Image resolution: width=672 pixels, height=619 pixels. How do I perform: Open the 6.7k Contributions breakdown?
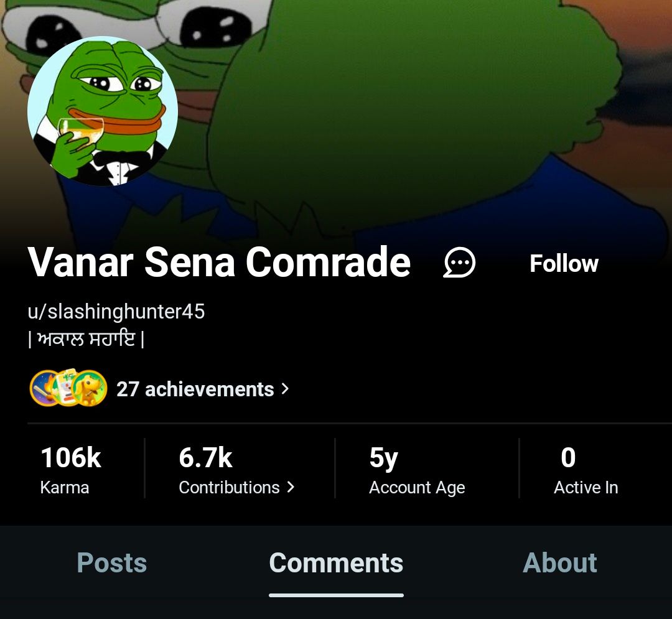tap(236, 470)
